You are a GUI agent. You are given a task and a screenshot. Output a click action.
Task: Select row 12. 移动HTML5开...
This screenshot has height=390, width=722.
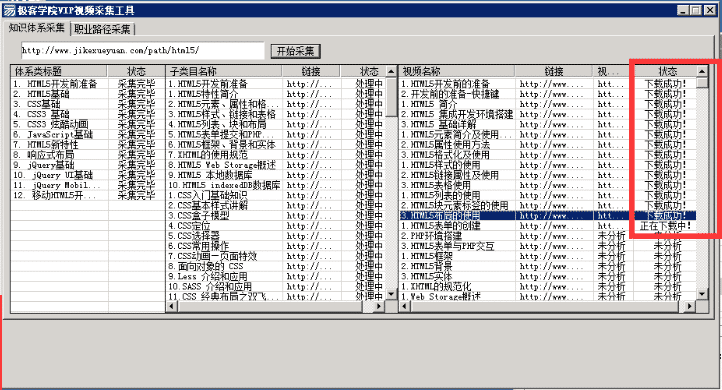pyautogui.click(x=87, y=195)
